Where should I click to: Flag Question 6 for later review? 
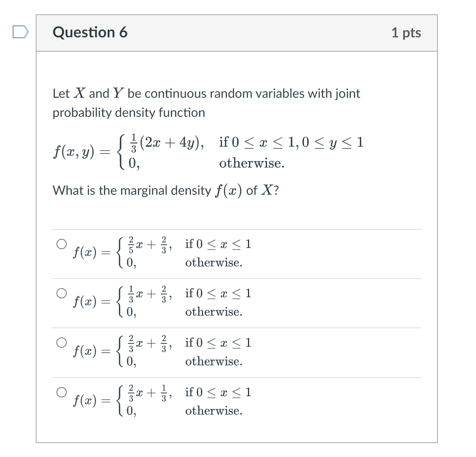[x=21, y=32]
